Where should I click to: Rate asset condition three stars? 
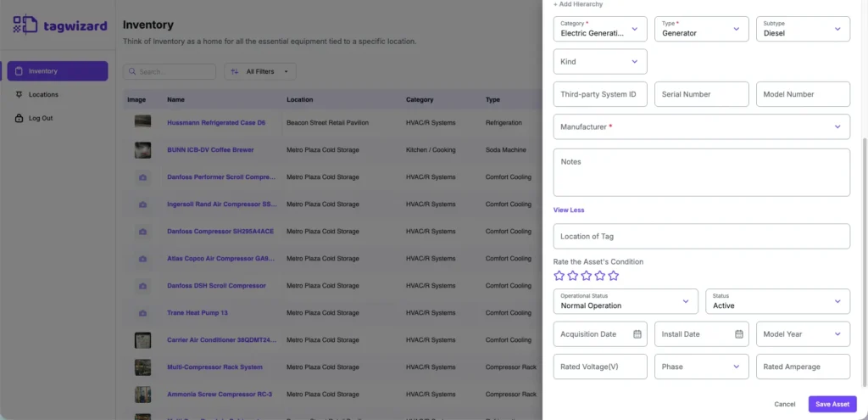point(587,276)
